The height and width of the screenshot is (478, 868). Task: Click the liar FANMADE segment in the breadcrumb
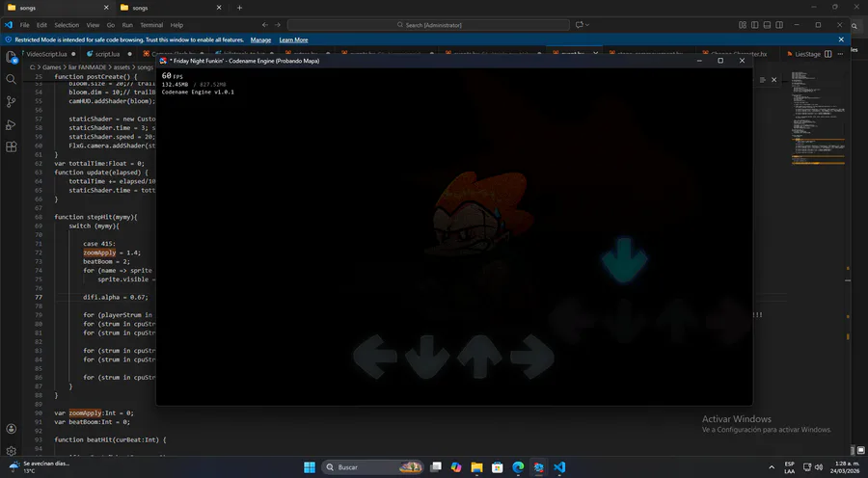pyautogui.click(x=87, y=67)
